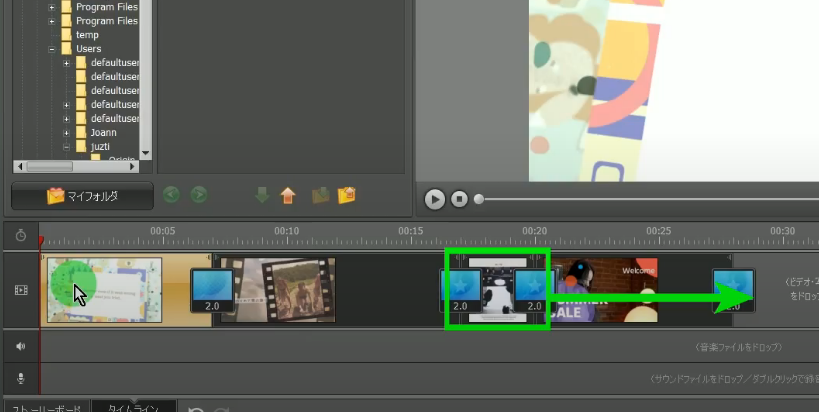Click the stopwatch icon beside the timeline ruler
Viewport: 819px width, 412px height.
[x=21, y=237]
